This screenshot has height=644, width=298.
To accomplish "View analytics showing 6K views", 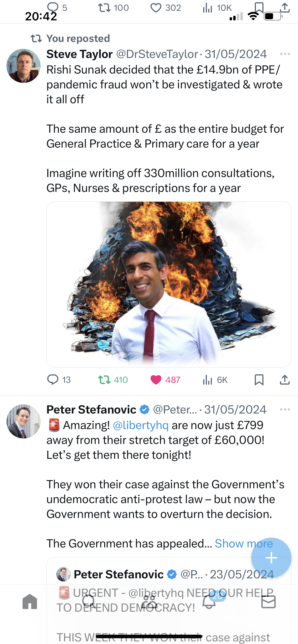I will [215, 380].
